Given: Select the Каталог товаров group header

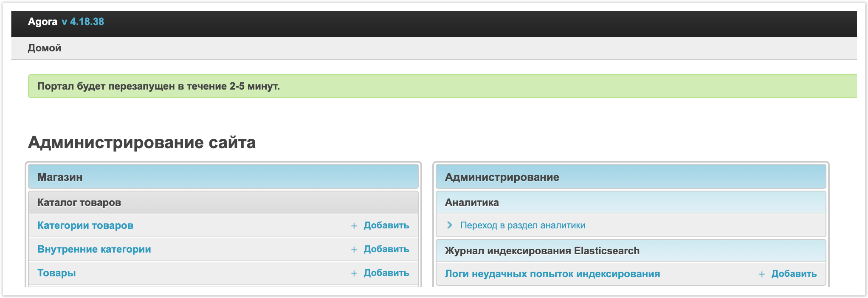Looking at the screenshot, I should 79,202.
